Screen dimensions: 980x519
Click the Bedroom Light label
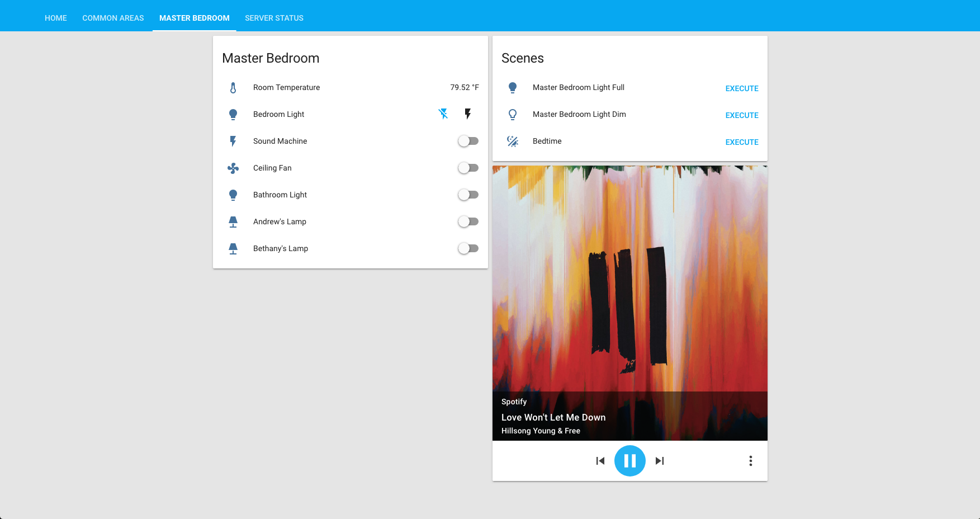(279, 114)
